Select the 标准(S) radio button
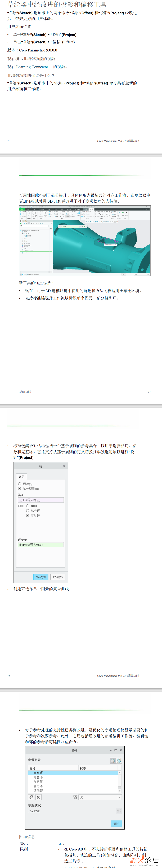 tap(20, 484)
